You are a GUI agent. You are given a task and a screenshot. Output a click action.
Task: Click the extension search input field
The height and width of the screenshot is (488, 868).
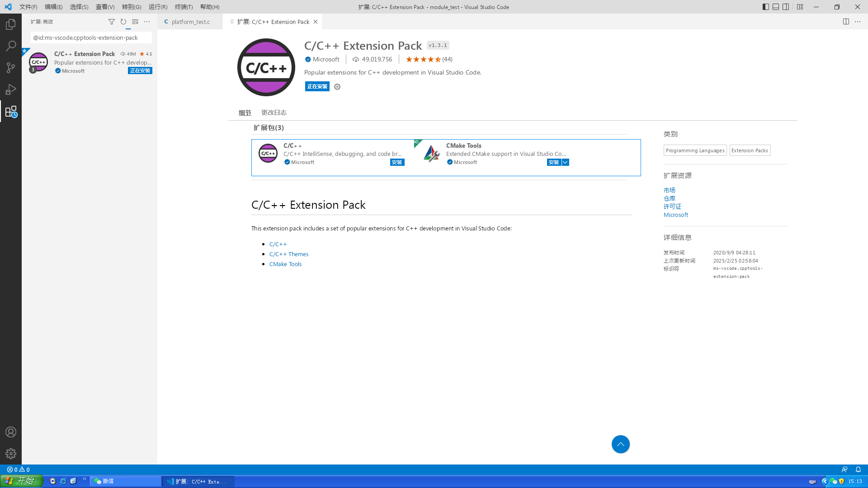[90, 38]
